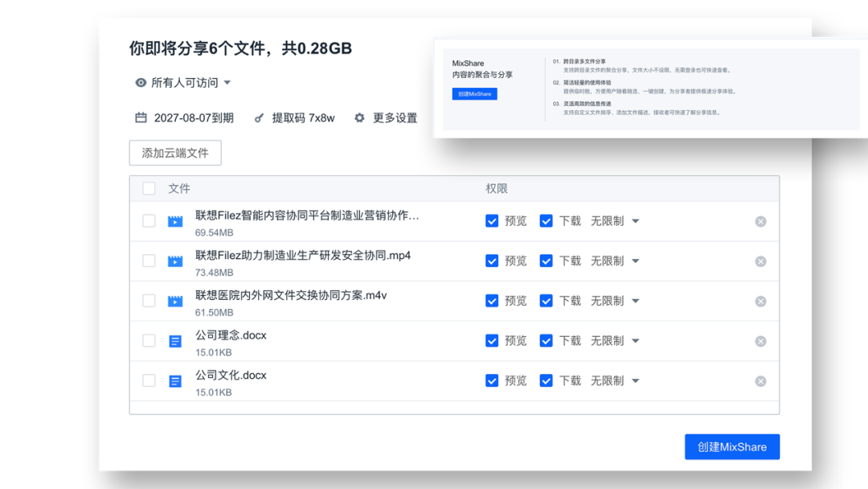Open the gear icon for 更多设置
The image size is (868, 489).
[x=359, y=117]
